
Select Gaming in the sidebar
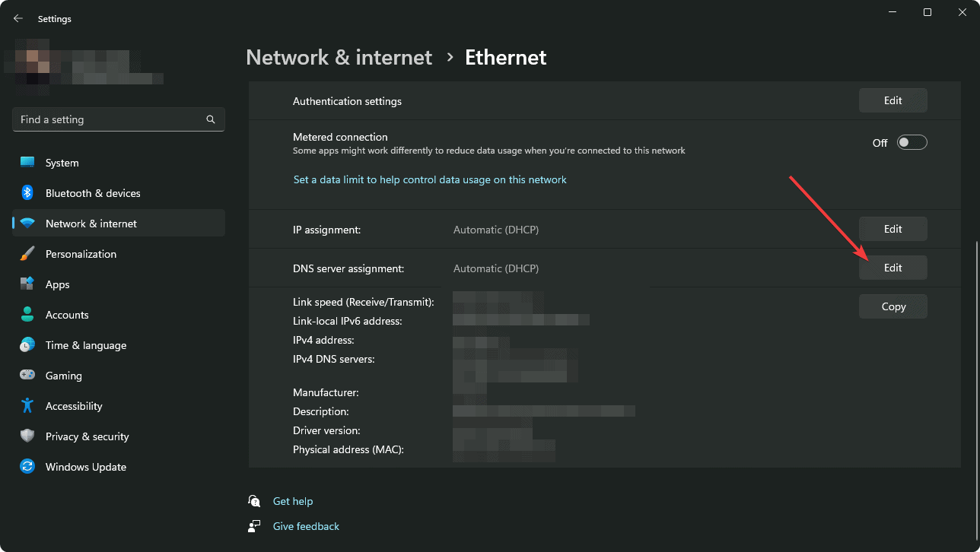(x=119, y=376)
